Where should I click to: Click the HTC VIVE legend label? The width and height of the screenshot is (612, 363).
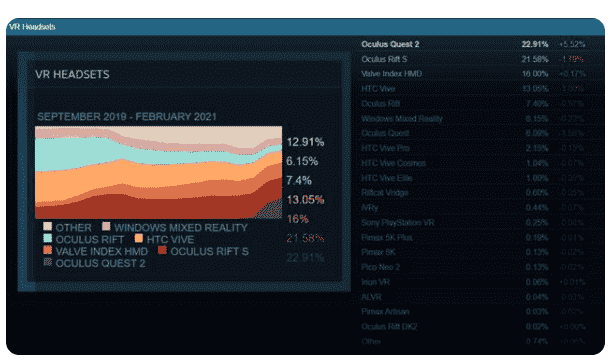point(170,239)
